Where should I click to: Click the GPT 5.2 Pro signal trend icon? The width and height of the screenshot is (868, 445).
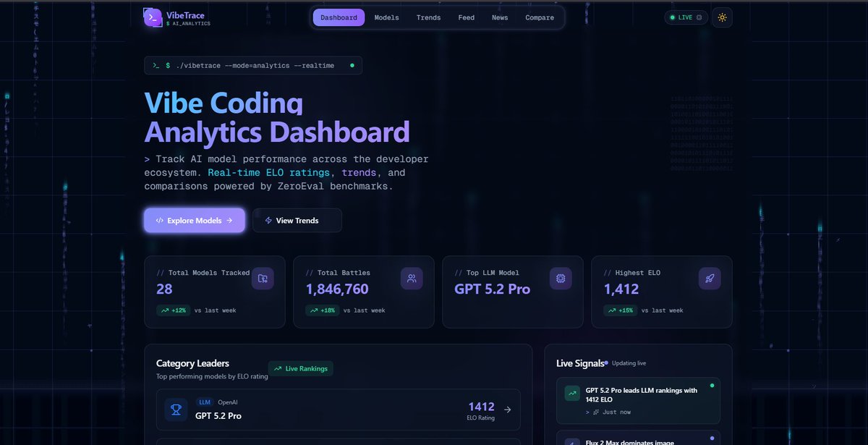coord(572,394)
